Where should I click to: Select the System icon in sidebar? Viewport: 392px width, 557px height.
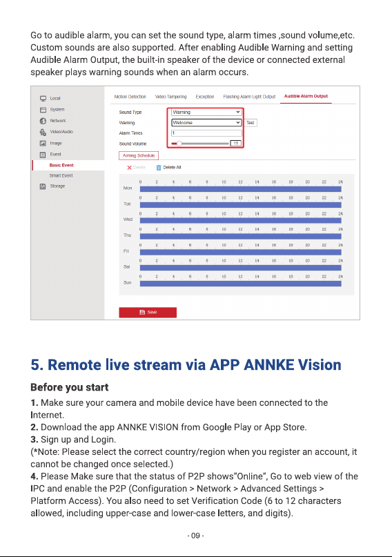(43, 110)
